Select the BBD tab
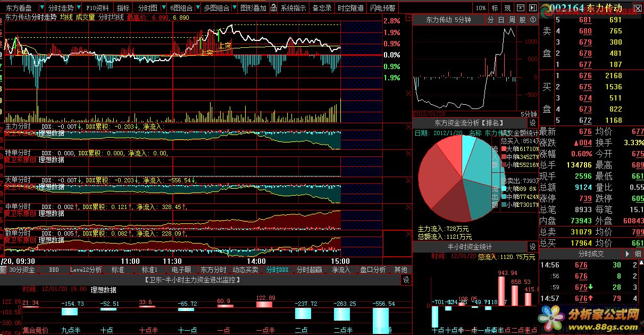Image resolution: width=644 pixels, height=335 pixels. (x=54, y=270)
